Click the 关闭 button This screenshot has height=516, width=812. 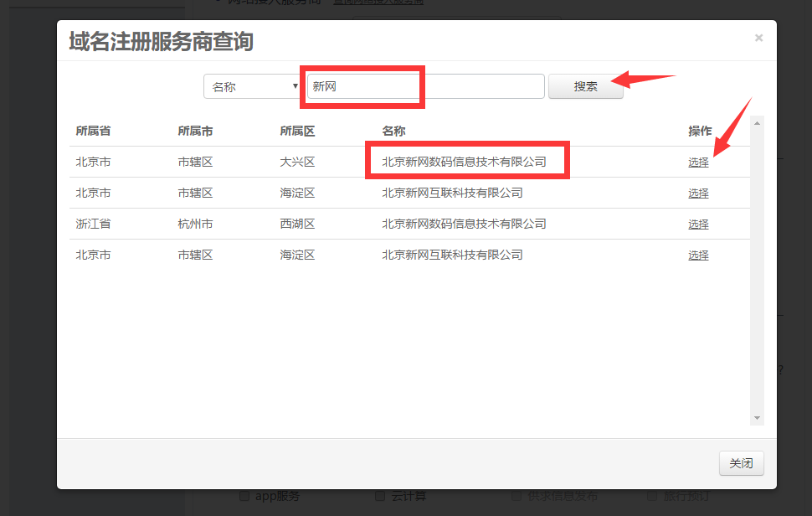tap(741, 463)
